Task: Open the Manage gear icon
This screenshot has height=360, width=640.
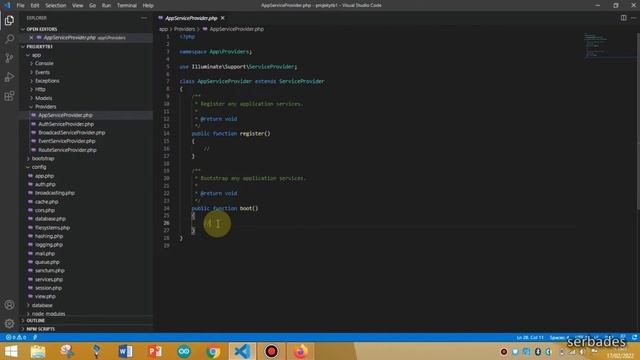Action: click(9, 324)
